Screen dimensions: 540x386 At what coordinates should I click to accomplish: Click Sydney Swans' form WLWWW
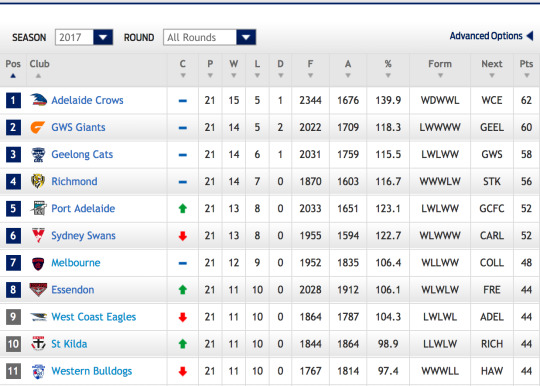(440, 236)
